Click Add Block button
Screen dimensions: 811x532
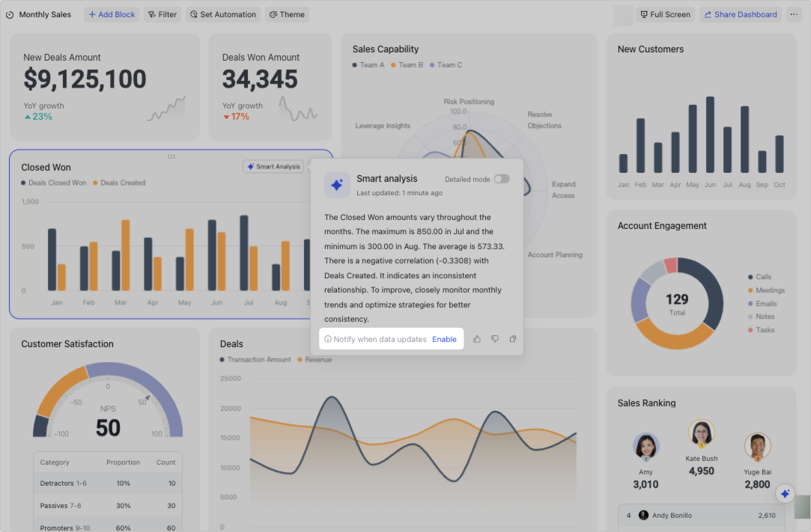click(112, 14)
